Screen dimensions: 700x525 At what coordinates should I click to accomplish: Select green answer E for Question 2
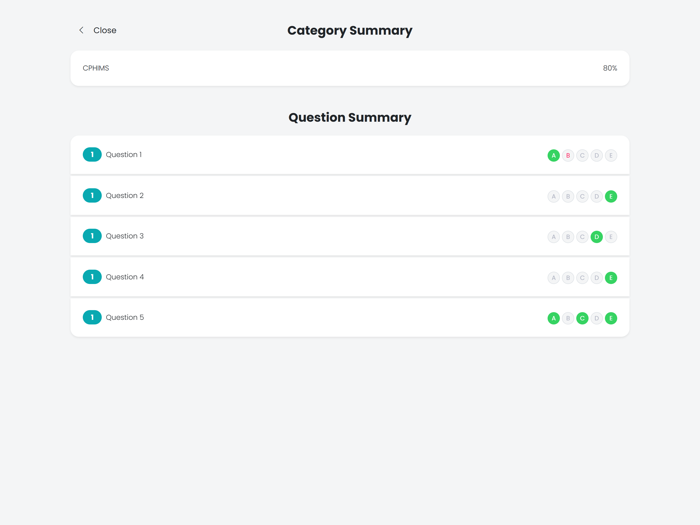pyautogui.click(x=611, y=196)
